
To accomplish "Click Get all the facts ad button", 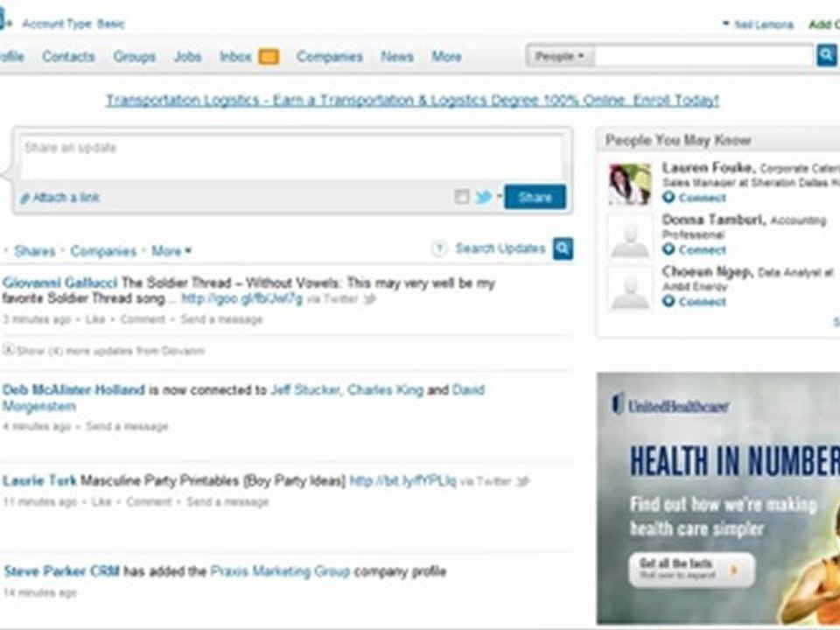I will (691, 570).
